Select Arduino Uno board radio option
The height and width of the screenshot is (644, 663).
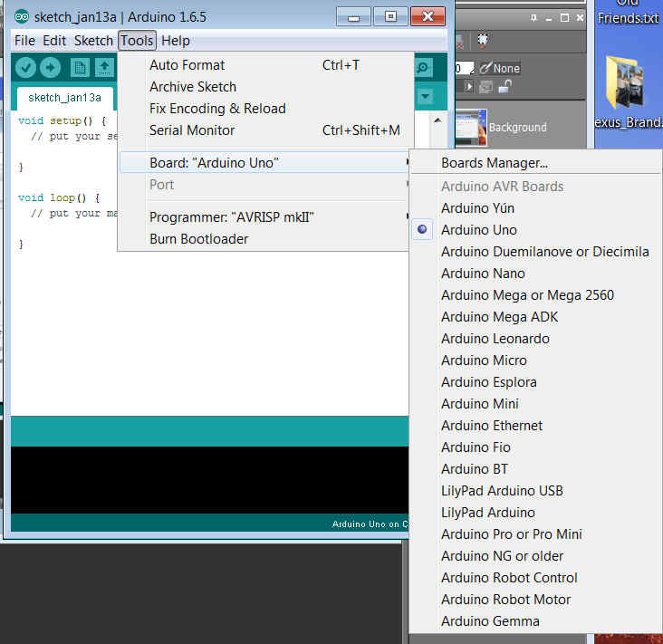point(535,229)
